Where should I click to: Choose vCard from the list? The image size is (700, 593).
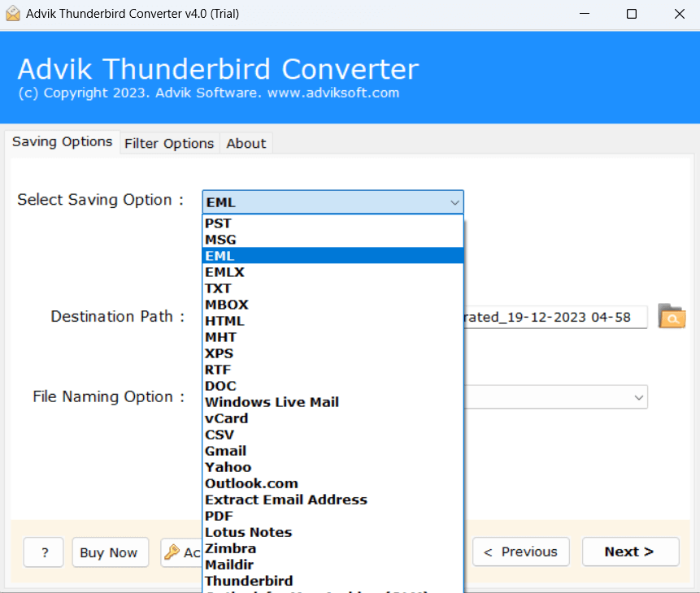pyautogui.click(x=333, y=418)
